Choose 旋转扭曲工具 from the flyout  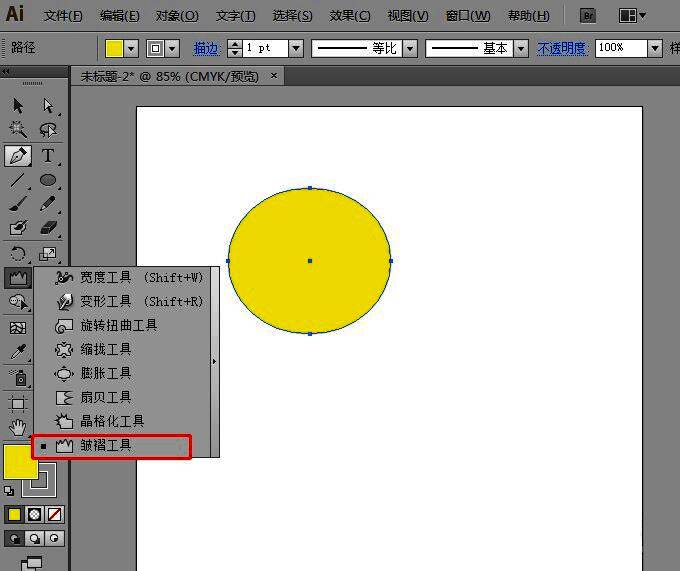(x=118, y=325)
